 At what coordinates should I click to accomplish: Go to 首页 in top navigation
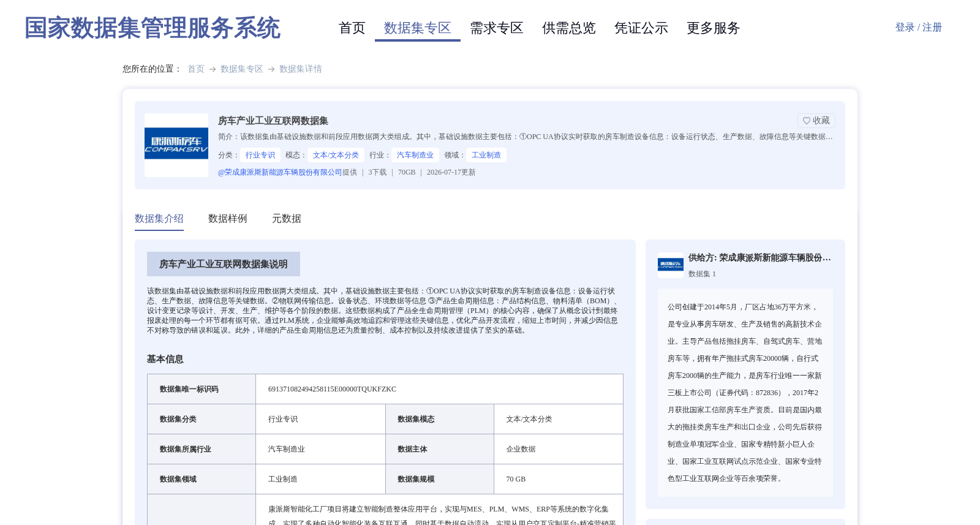point(352,28)
